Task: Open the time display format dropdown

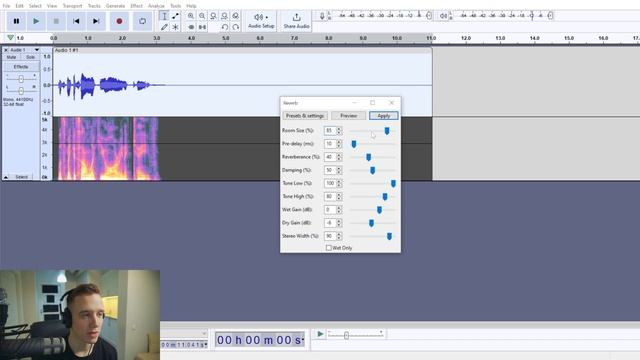Action: click(303, 340)
